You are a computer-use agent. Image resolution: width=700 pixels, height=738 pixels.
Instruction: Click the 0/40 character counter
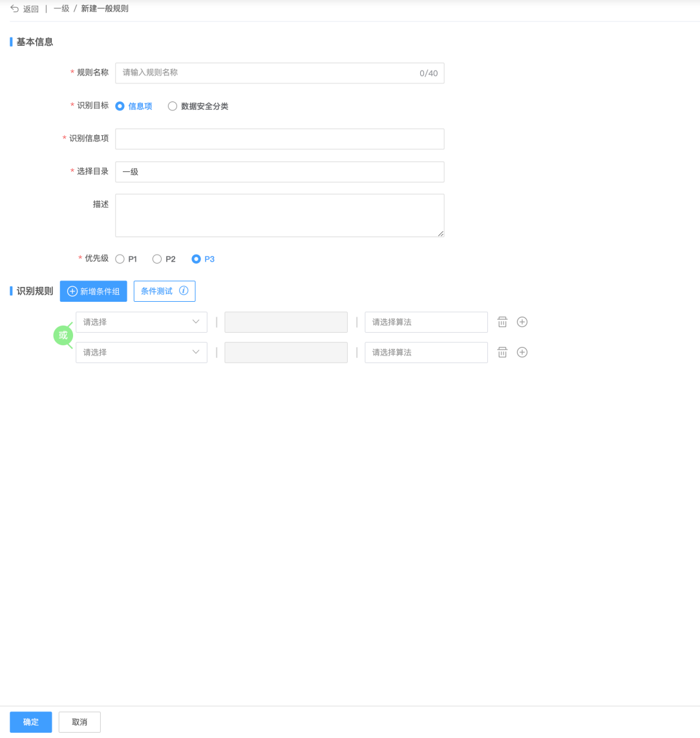tap(429, 74)
